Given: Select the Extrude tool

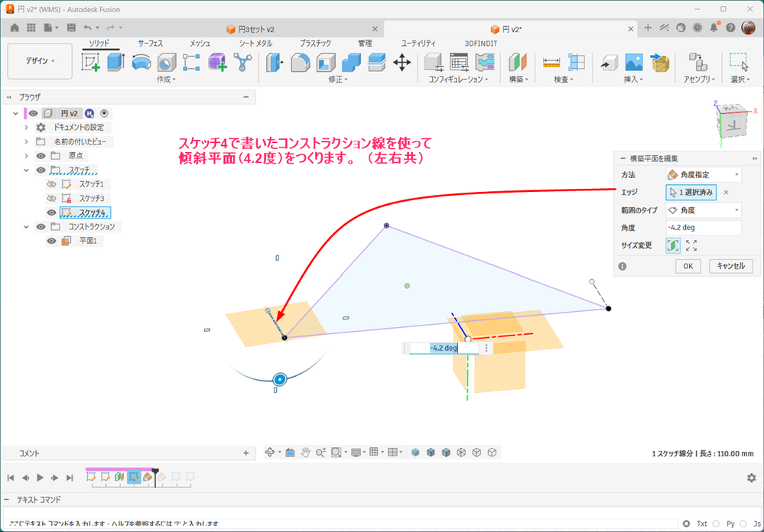Looking at the screenshot, I should 116,63.
